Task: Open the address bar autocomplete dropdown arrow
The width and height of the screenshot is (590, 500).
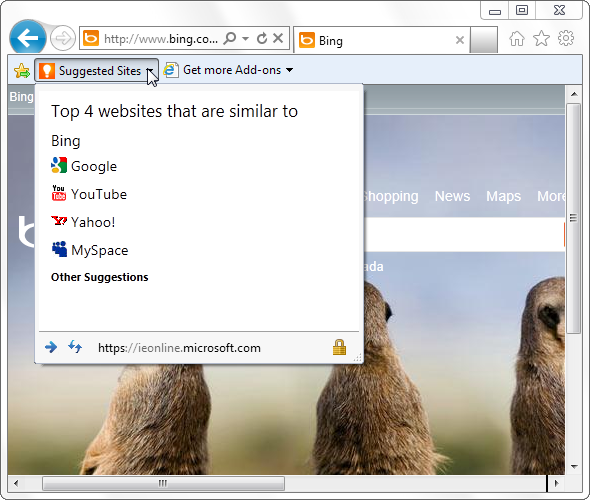Action: [245, 38]
